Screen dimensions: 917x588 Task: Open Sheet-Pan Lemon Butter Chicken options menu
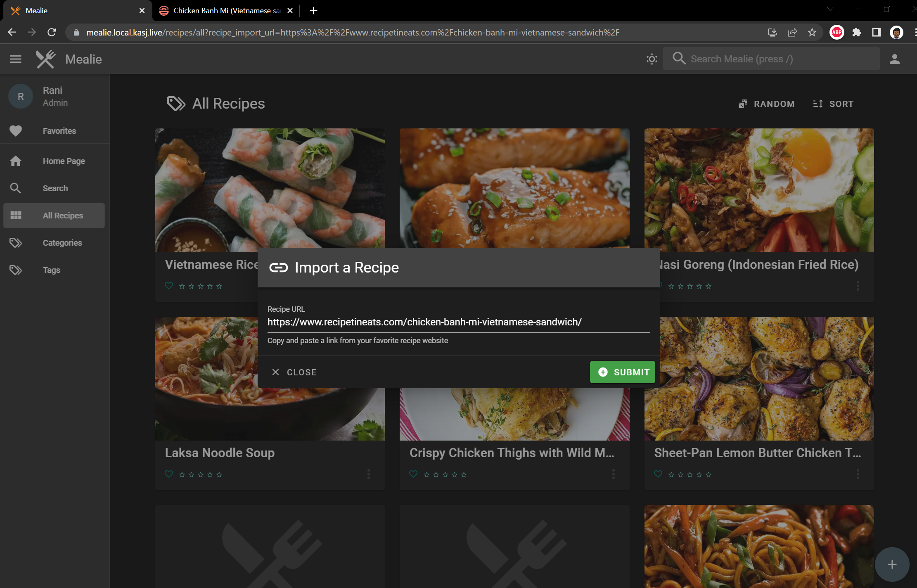[858, 474]
